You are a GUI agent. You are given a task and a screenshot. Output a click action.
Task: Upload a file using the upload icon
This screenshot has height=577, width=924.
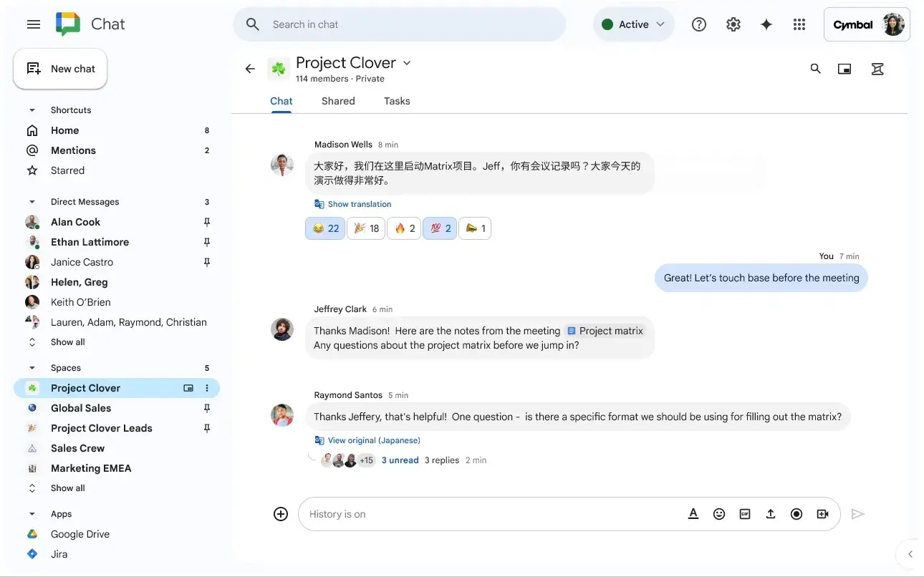[x=771, y=514]
